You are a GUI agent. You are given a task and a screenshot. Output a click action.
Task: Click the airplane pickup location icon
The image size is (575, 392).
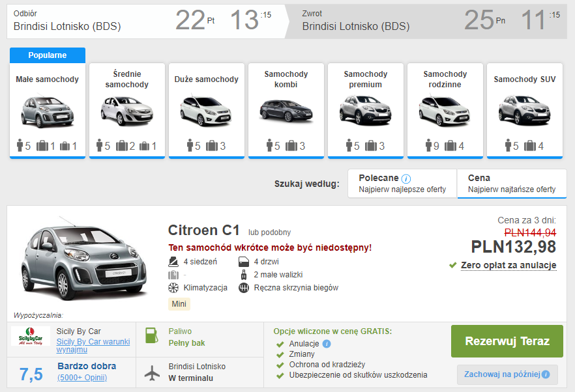[151, 372]
